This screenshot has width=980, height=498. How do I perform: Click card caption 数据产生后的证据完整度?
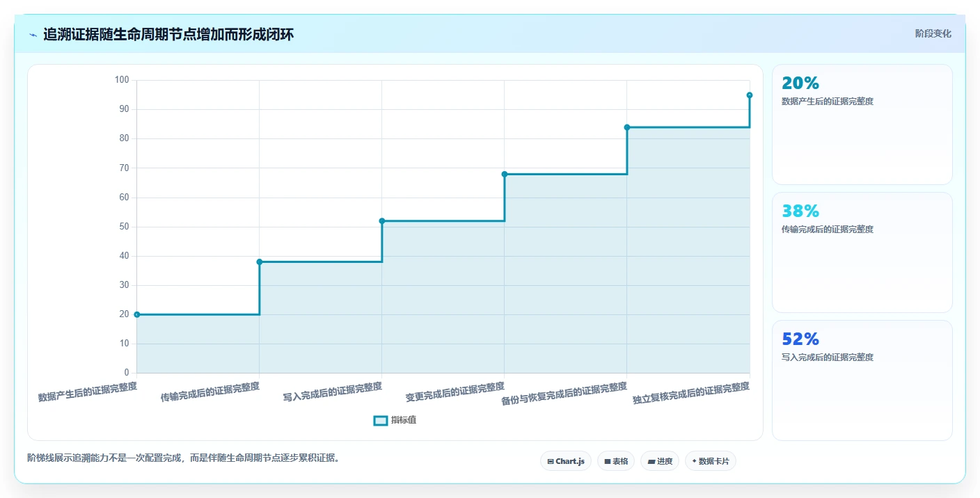click(828, 102)
